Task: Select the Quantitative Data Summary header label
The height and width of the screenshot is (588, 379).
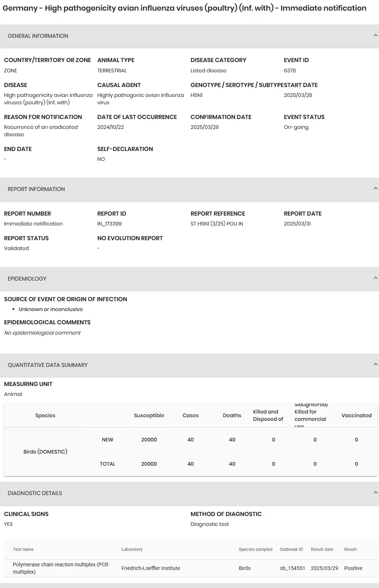Action: point(48,365)
